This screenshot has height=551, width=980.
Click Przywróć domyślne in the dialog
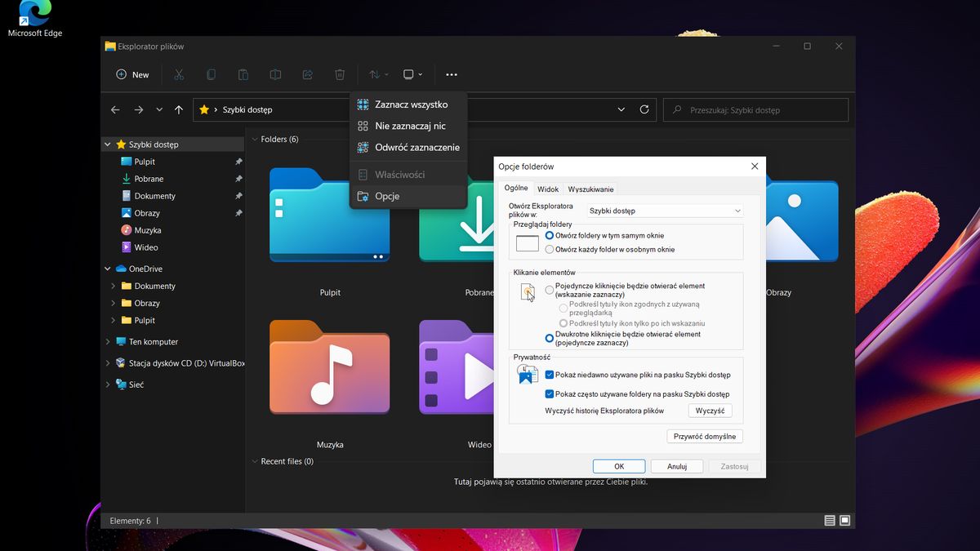704,436
